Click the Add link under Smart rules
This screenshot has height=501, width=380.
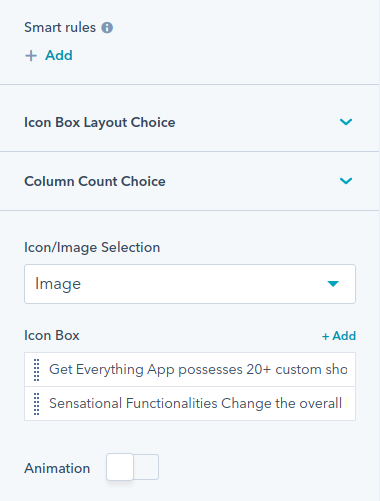pyautogui.click(x=59, y=55)
